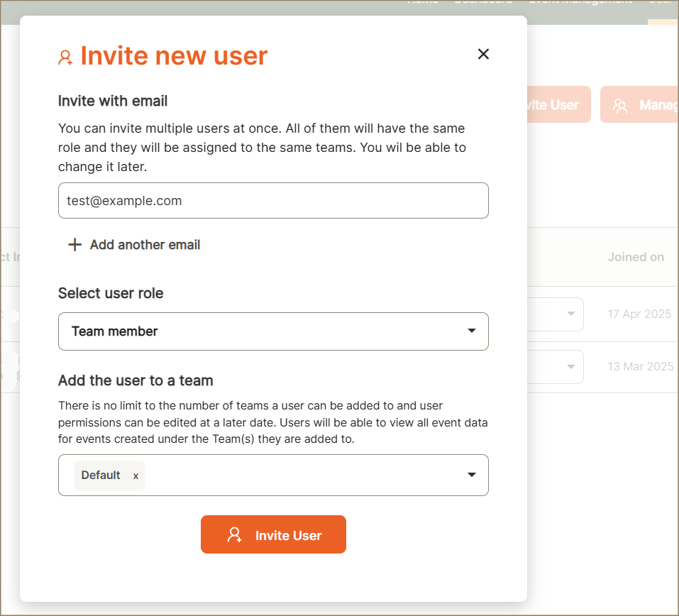Click the background Manage button with people icon

(639, 104)
